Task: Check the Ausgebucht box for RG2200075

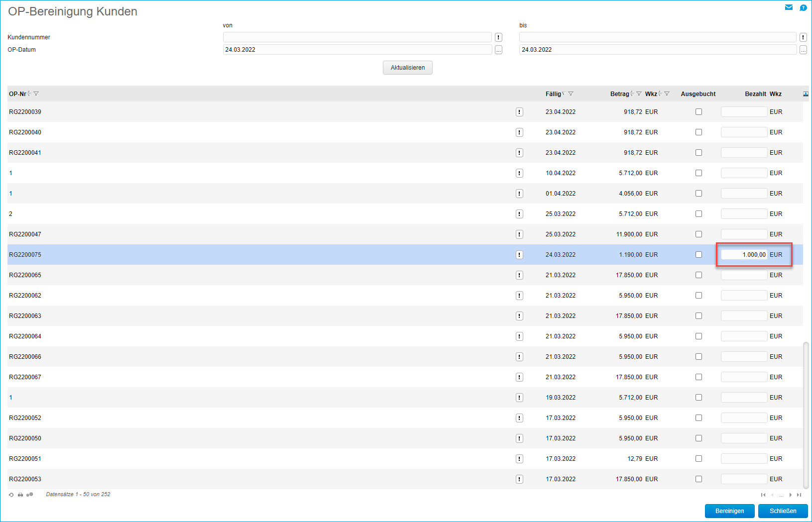Action: [698, 255]
